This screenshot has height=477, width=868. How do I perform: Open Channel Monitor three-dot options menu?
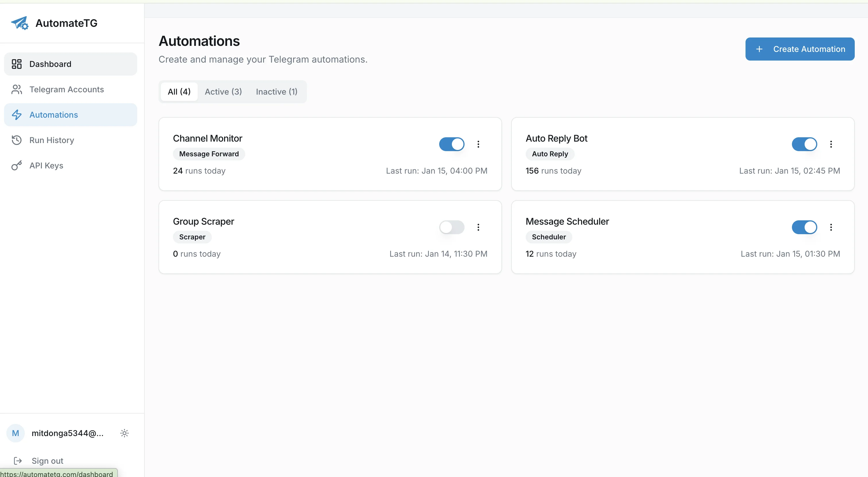[x=478, y=144]
